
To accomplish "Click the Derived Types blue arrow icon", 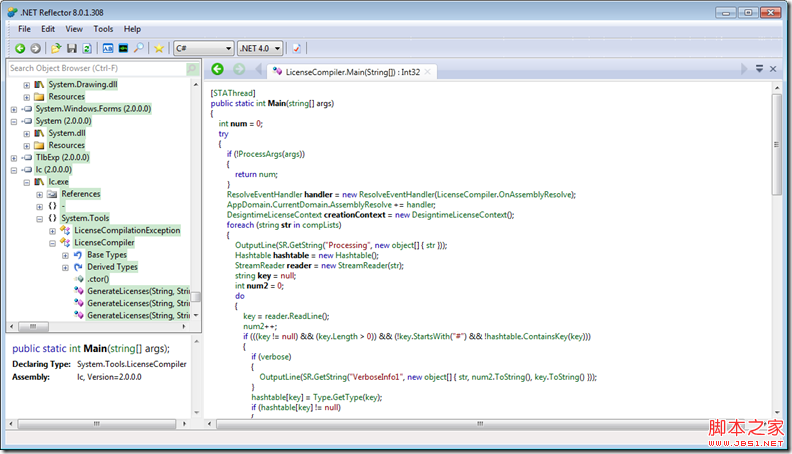I will pos(78,267).
